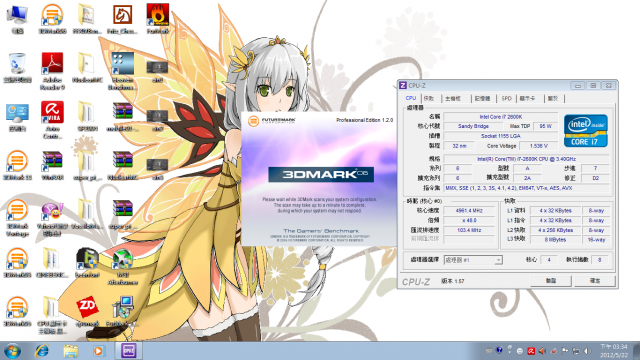Viewport: 640px width, 360px height.
Task: Open the 處理器 #1 processor selection dropdown
Action: pos(473,260)
